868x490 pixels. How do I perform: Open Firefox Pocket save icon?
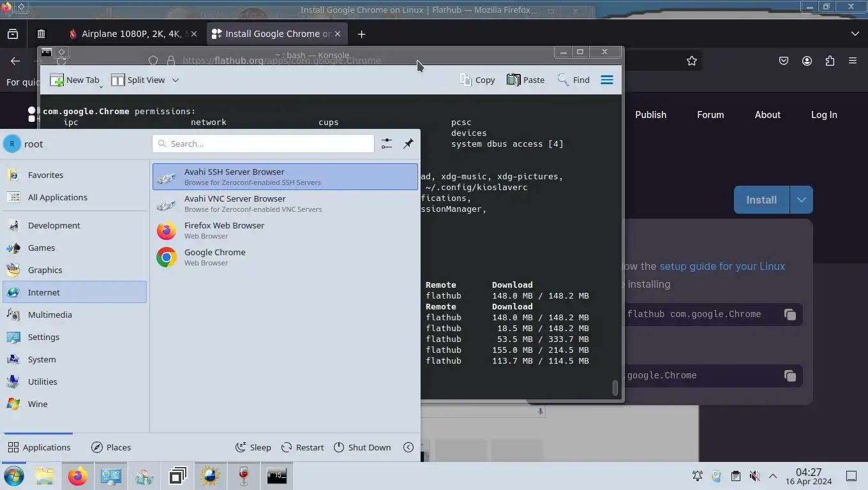click(784, 61)
